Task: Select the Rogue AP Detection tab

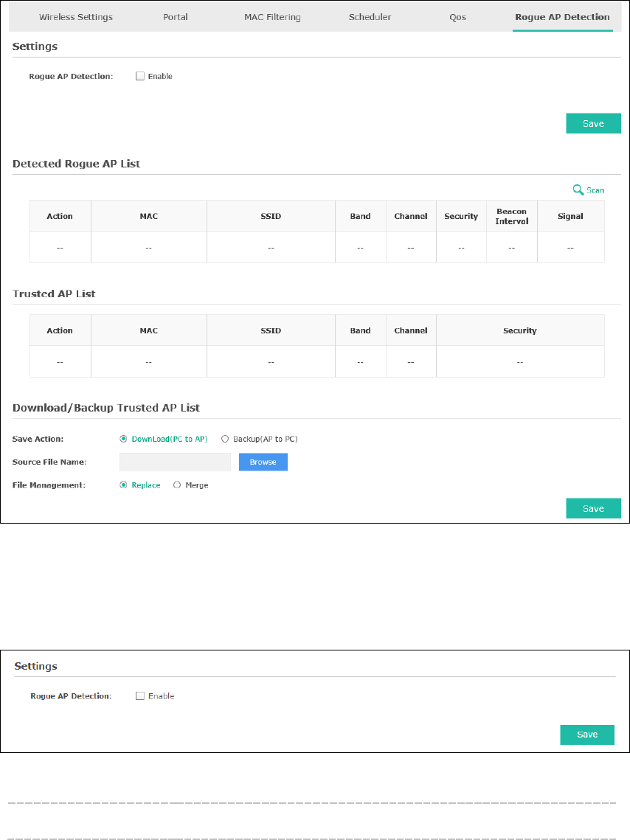Action: (562, 17)
